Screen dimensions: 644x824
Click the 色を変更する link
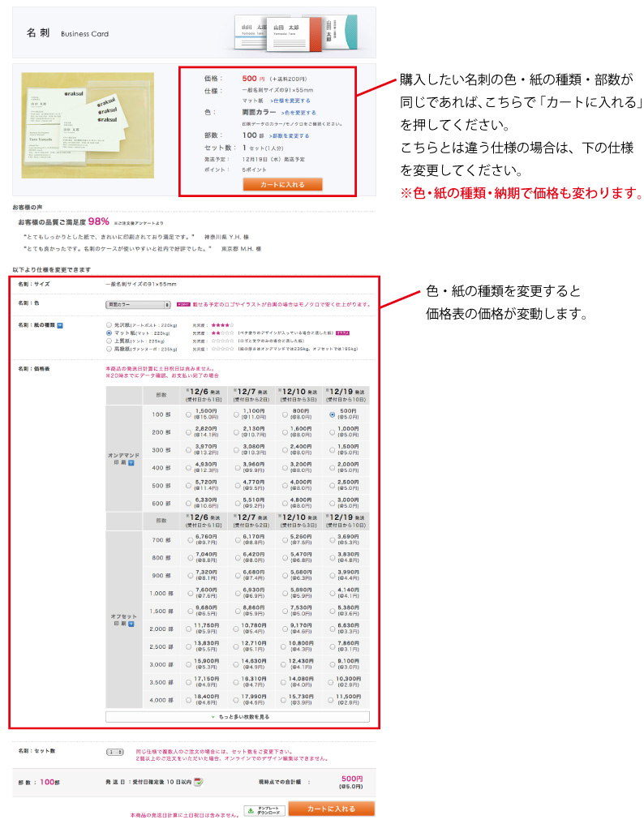pyautogui.click(x=298, y=113)
